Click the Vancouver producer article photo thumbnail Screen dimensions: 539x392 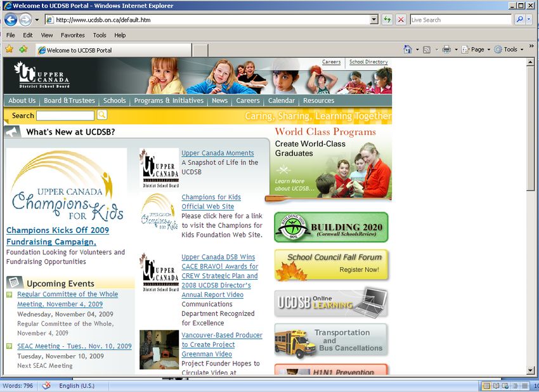coord(159,350)
